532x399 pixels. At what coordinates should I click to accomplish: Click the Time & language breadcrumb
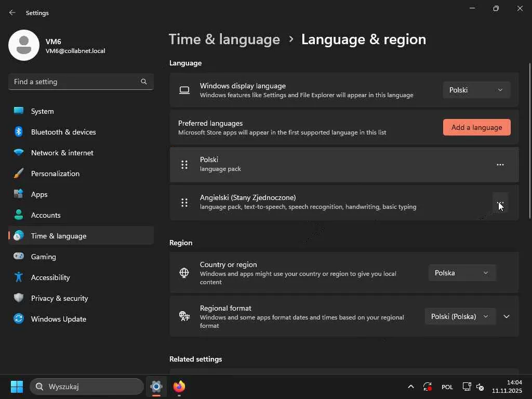tap(224, 39)
